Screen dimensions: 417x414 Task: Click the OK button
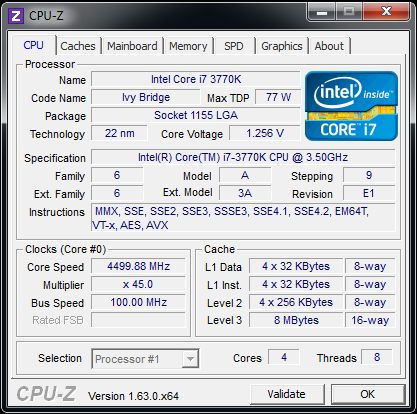point(367,394)
